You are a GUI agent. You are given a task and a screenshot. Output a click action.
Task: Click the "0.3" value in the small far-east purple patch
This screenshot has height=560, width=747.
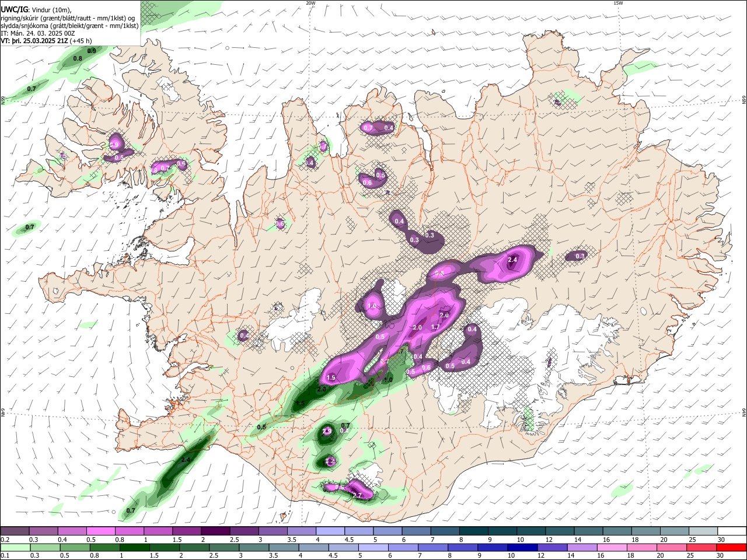[x=580, y=256]
